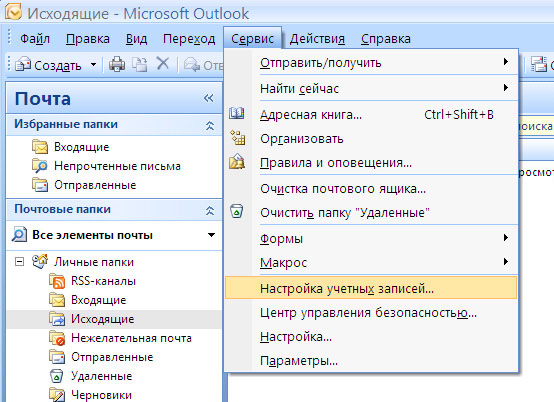Open Непрочтенные письма favorite folder label

pyautogui.click(x=117, y=166)
